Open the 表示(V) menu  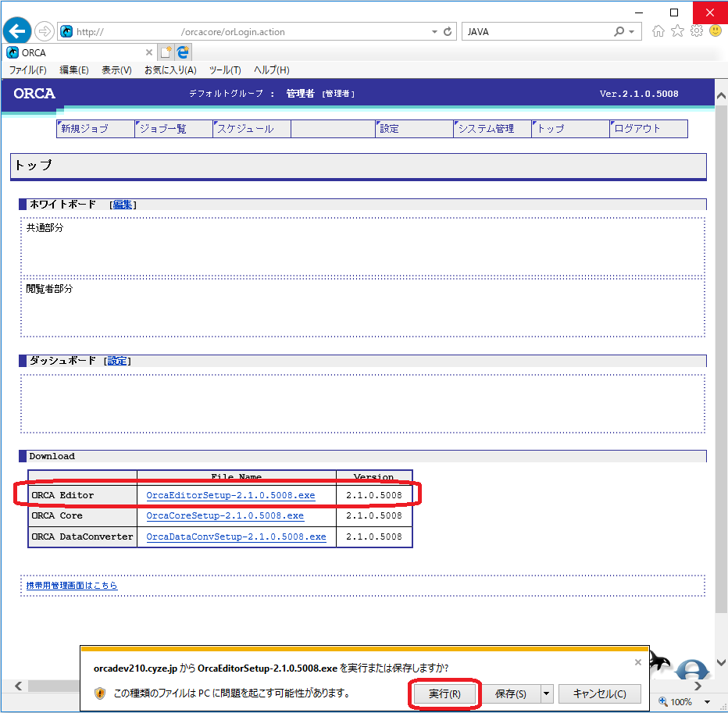116,70
